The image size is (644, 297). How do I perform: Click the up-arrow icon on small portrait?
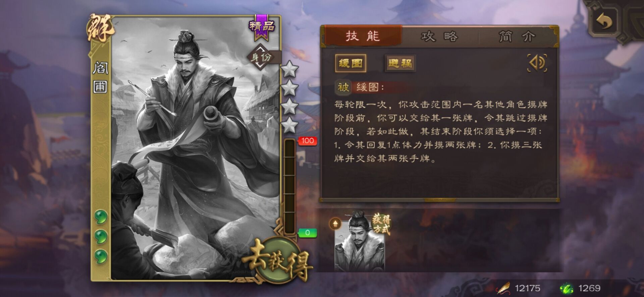[335, 224]
